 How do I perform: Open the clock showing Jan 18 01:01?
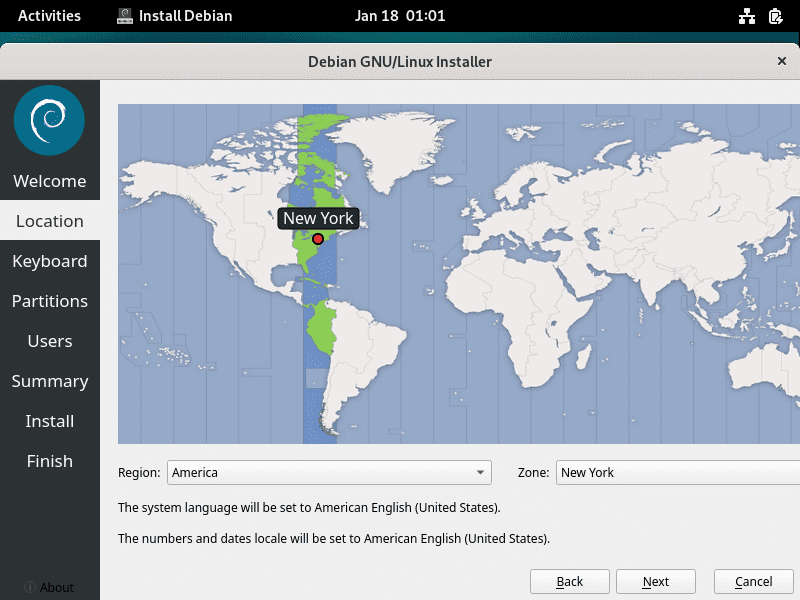click(x=400, y=16)
